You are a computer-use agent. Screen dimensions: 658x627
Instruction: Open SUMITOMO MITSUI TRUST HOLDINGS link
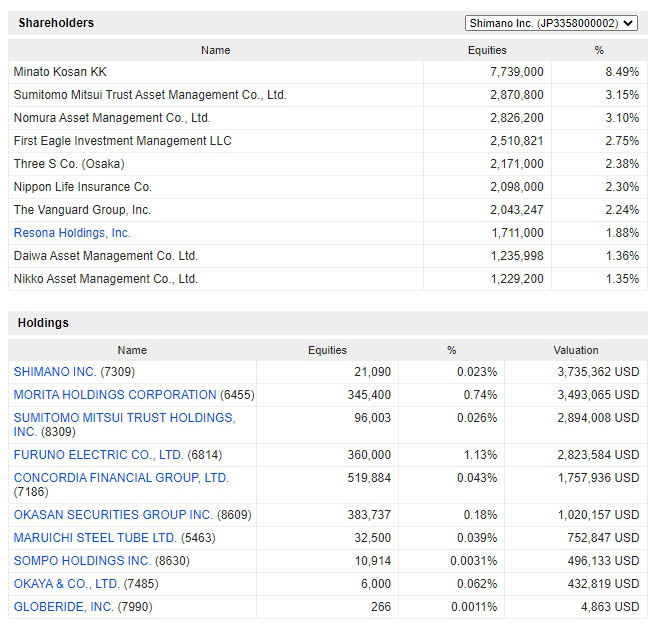(124, 425)
